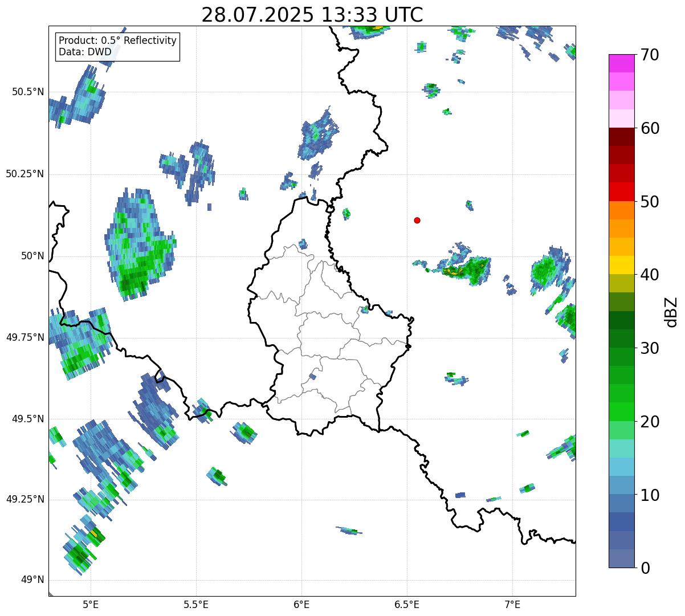Click the "7°E" longitude label
Viewport: 685px width, 616px height.
click(512, 605)
